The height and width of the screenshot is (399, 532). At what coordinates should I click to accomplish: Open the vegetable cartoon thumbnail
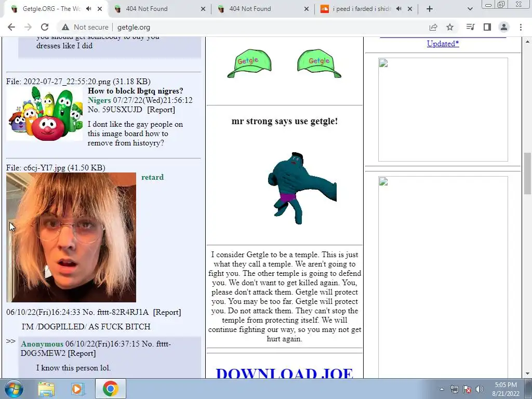45,114
